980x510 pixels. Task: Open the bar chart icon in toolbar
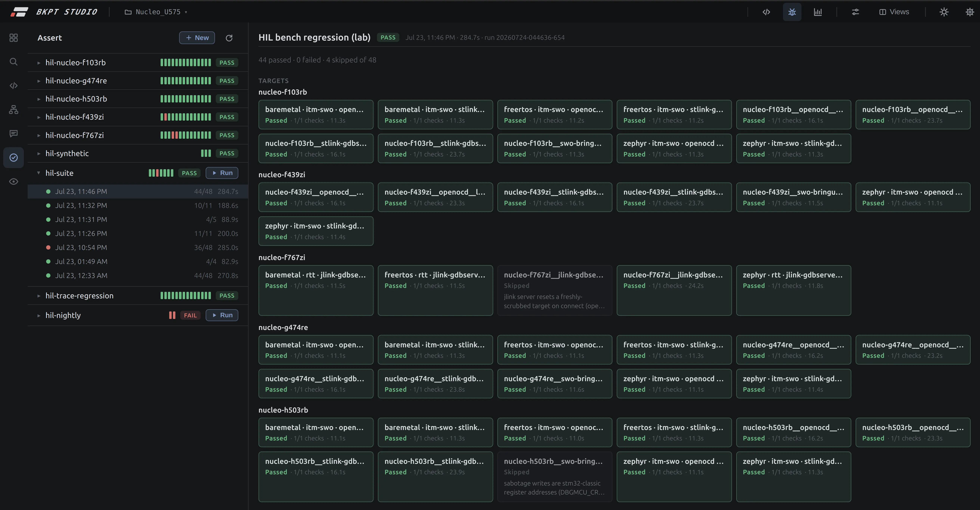[818, 12]
